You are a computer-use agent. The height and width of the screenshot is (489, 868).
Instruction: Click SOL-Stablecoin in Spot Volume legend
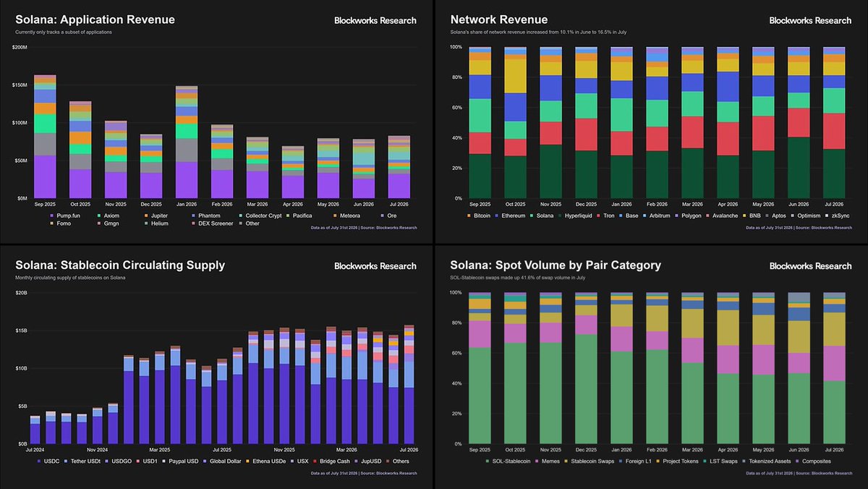point(508,462)
